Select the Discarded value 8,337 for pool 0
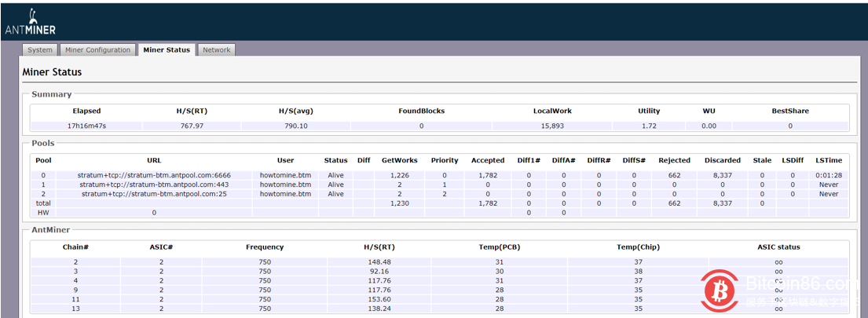 click(722, 175)
